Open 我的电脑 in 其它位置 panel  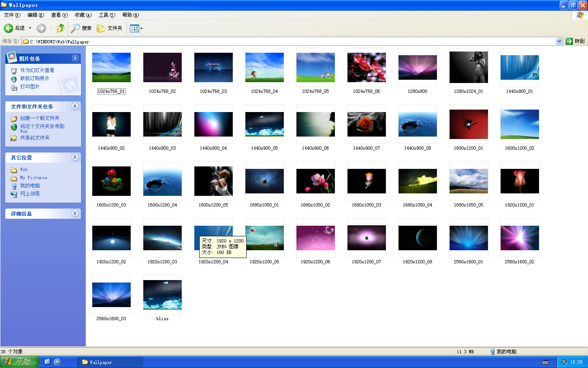(x=30, y=186)
